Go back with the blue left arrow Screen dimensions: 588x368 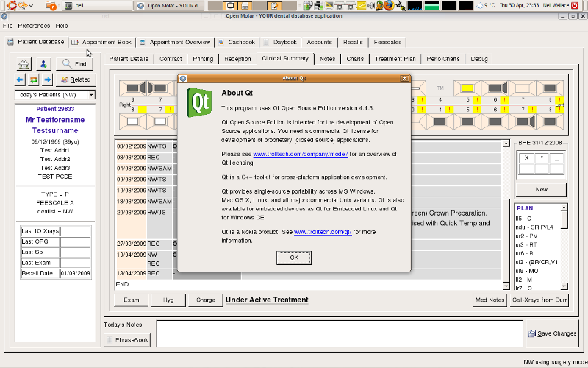[x=22, y=79]
